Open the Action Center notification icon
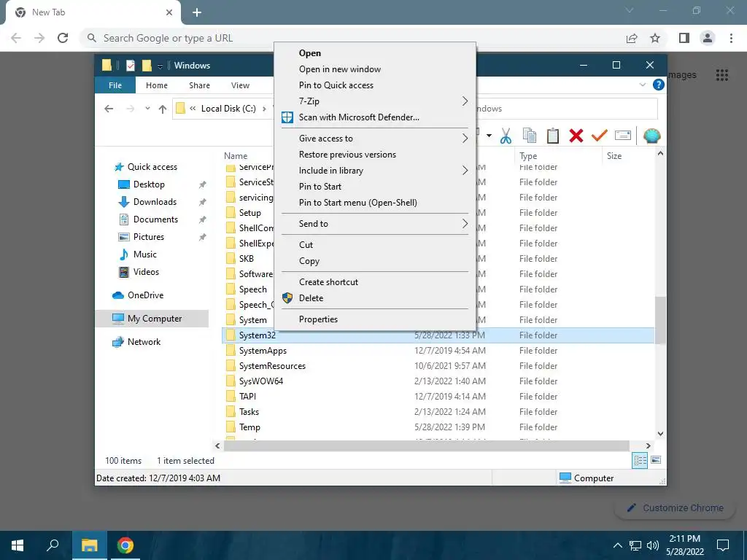 click(x=723, y=545)
